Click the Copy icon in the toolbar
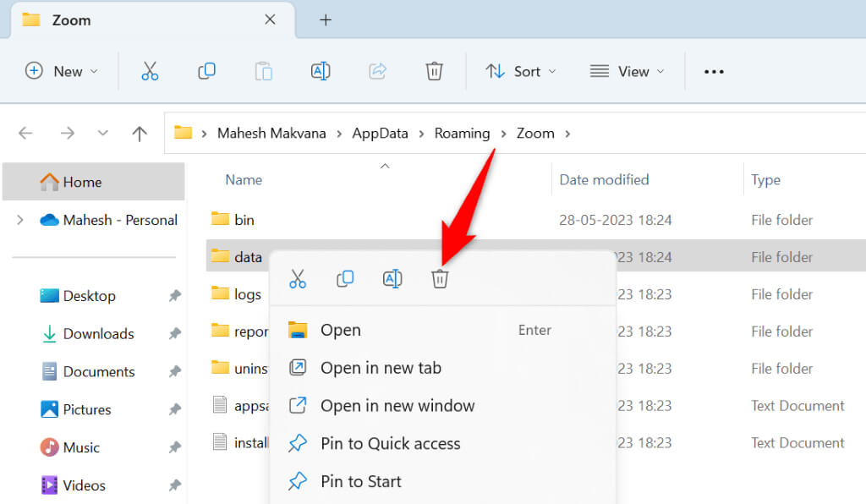Image resolution: width=866 pixels, height=504 pixels. [206, 71]
